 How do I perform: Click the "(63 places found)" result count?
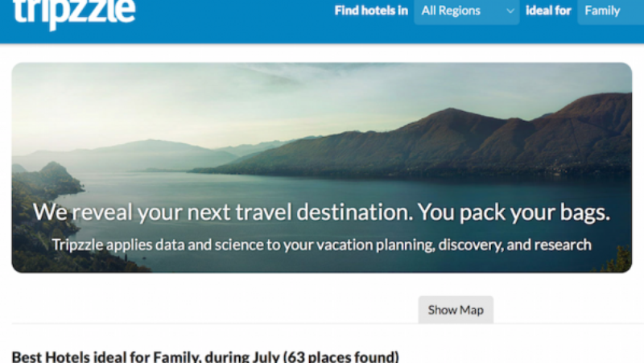[338, 356]
